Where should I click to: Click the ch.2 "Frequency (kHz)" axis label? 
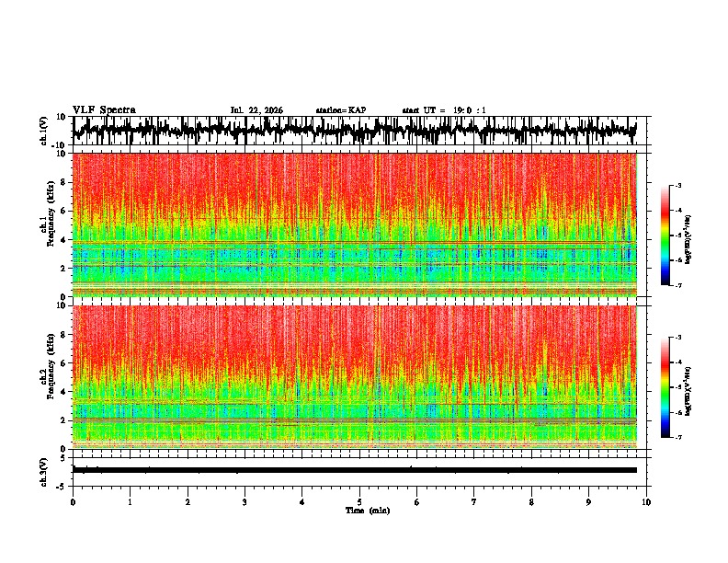pos(51,366)
